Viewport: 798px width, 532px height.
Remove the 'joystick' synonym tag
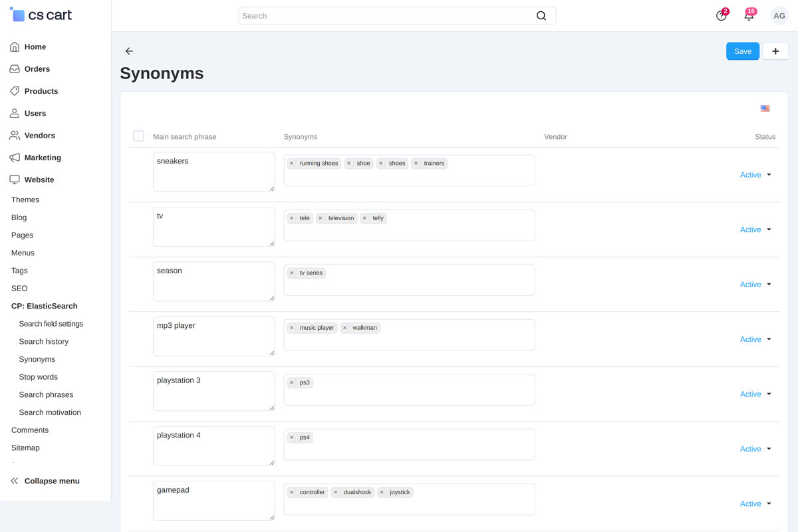click(382, 493)
